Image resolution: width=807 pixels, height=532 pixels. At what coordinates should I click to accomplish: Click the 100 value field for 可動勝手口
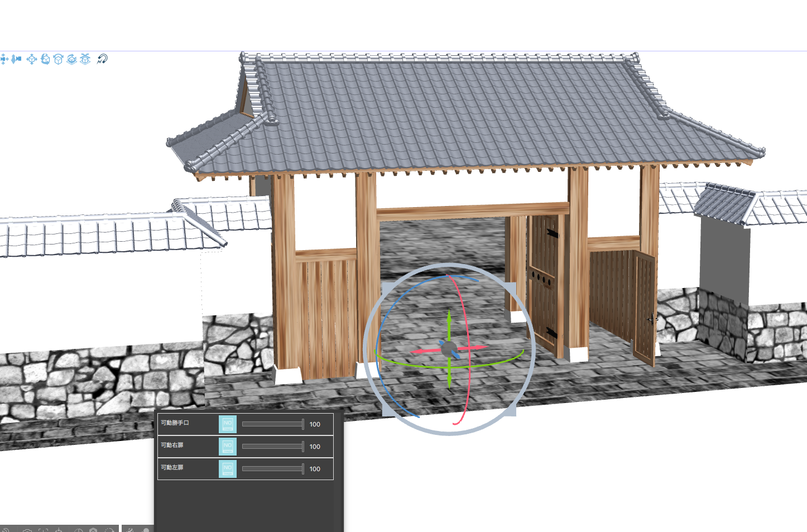click(315, 424)
